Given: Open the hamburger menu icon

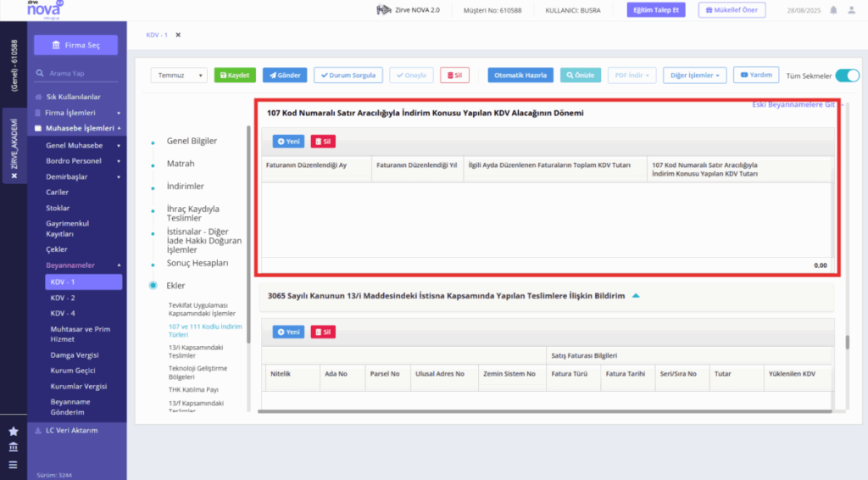Looking at the screenshot, I should pyautogui.click(x=14, y=465).
